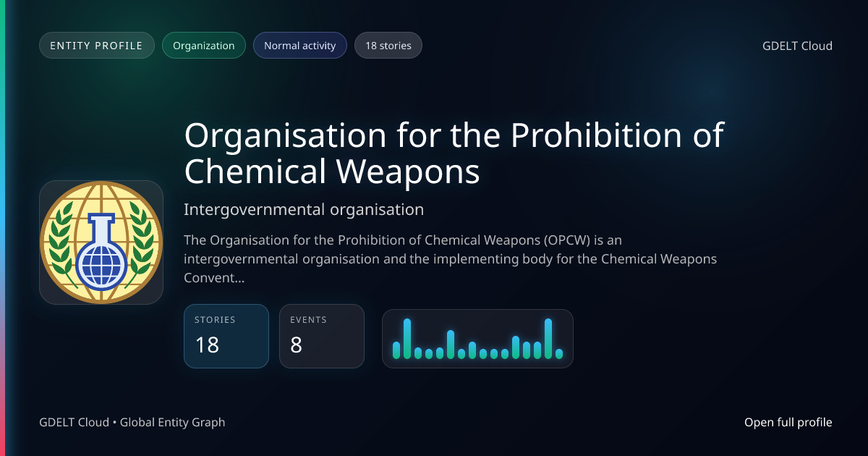Image resolution: width=868 pixels, height=456 pixels.
Task: Click the GDELT Cloud label top right
Action: point(797,46)
